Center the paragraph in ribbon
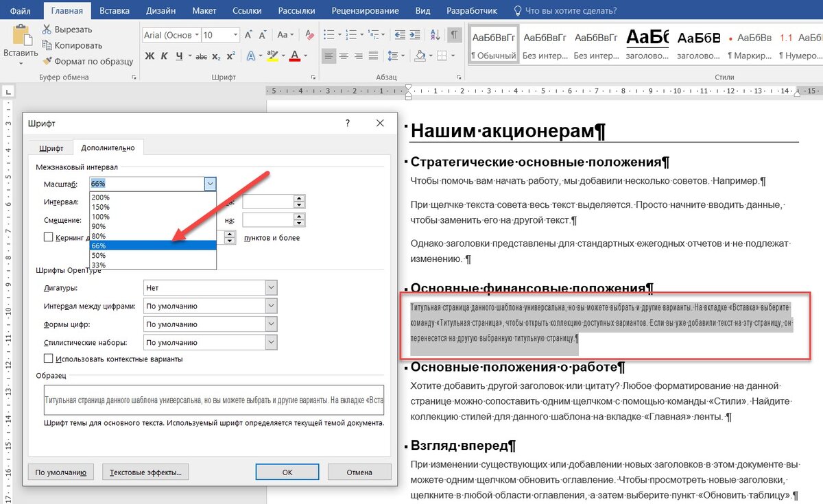Viewport: 823px width, 504px height. [345, 56]
